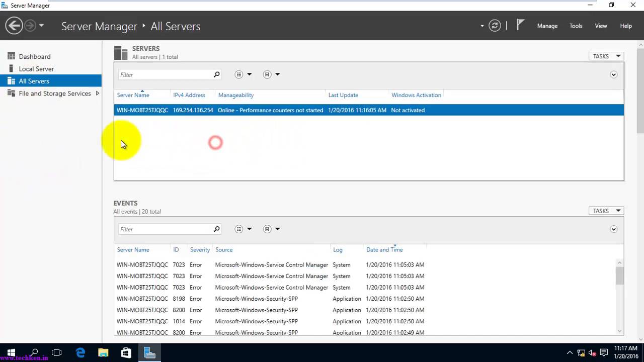Image resolution: width=644 pixels, height=362 pixels.
Task: Click the back navigation arrow
Action: click(x=14, y=26)
